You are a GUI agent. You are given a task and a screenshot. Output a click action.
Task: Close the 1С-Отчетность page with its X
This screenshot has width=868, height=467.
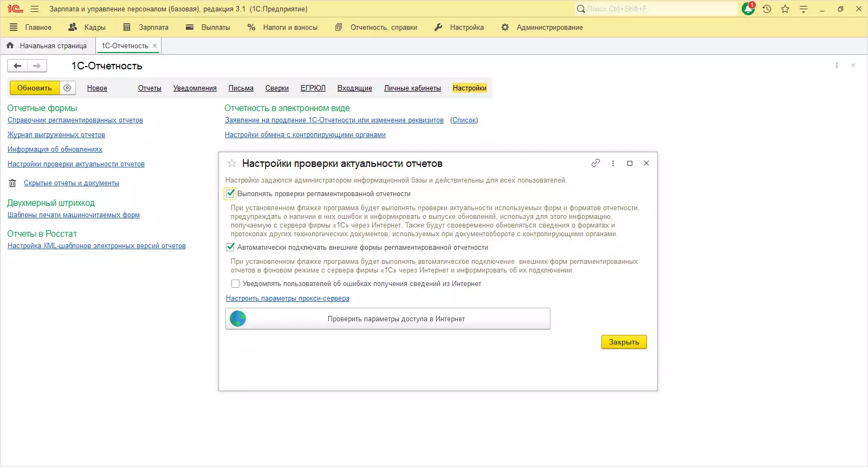[x=853, y=66]
